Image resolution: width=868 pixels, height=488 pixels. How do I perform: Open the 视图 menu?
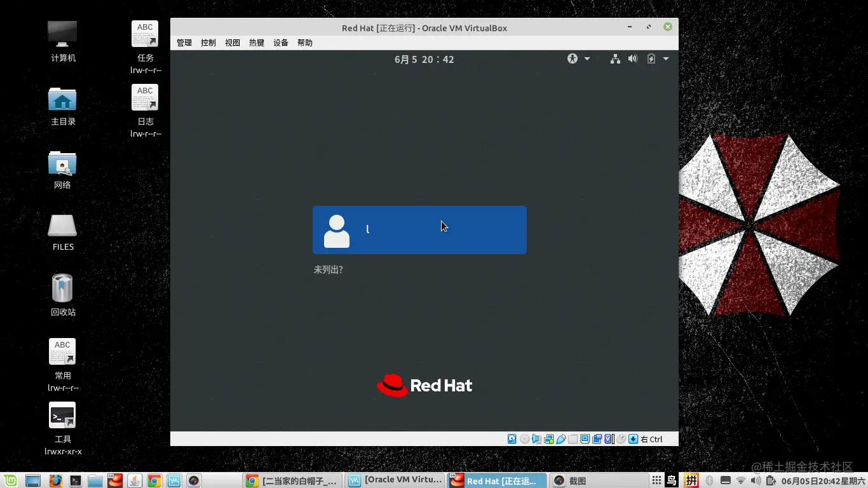[x=233, y=43]
